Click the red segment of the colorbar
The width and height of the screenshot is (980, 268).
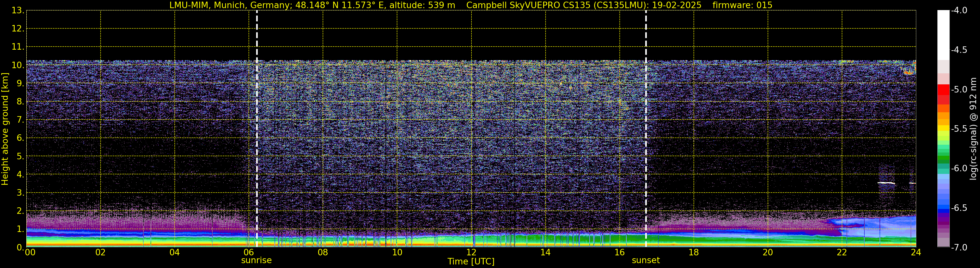tap(944, 90)
